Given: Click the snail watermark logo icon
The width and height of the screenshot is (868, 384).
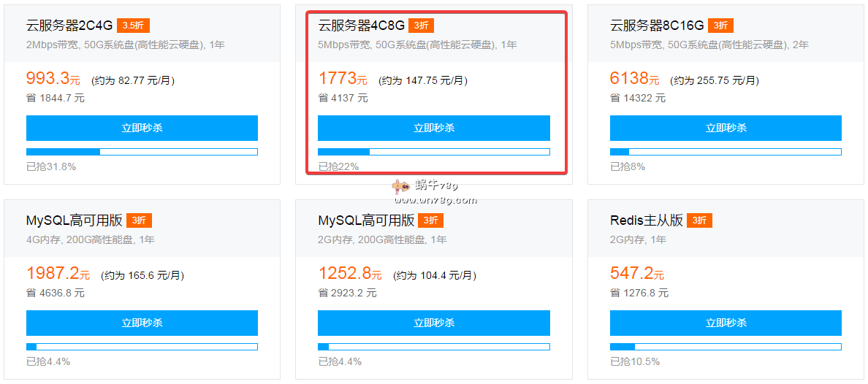Looking at the screenshot, I should pyautogui.click(x=400, y=188).
